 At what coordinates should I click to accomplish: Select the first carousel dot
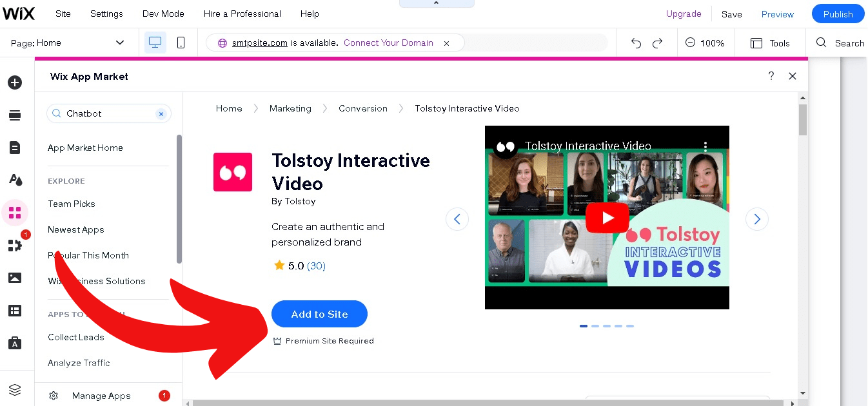[584, 326]
